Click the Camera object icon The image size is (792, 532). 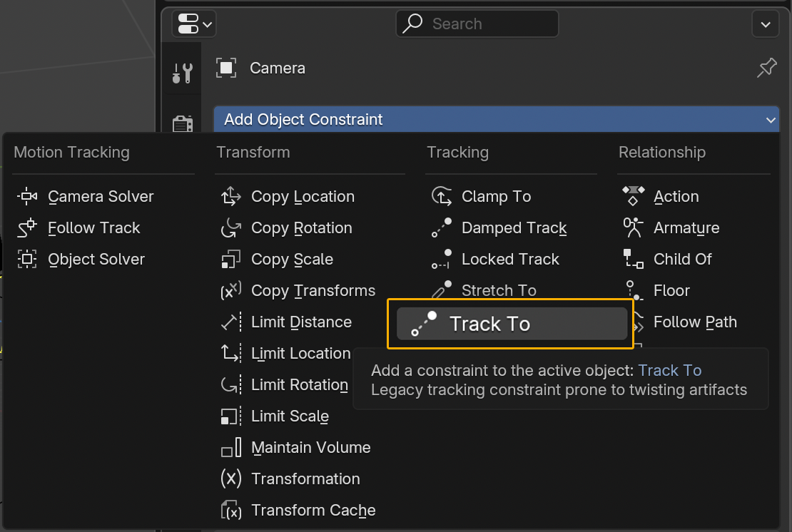[x=226, y=68]
